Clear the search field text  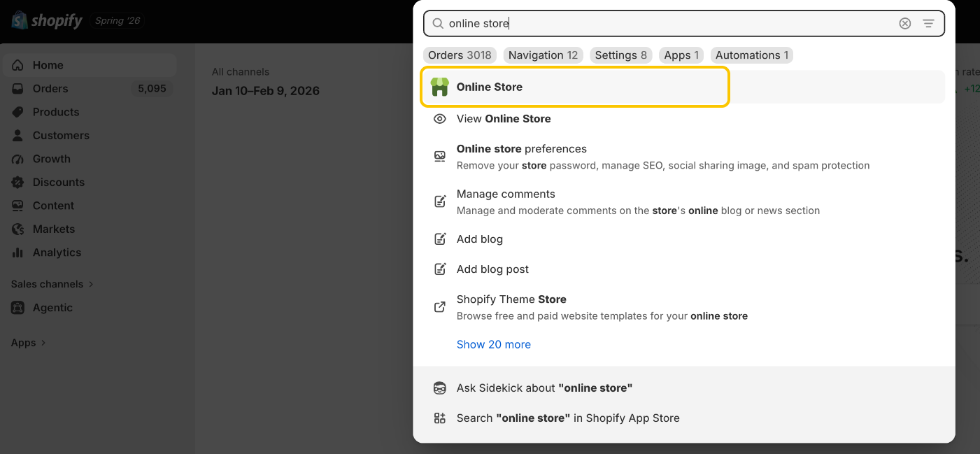click(x=905, y=24)
